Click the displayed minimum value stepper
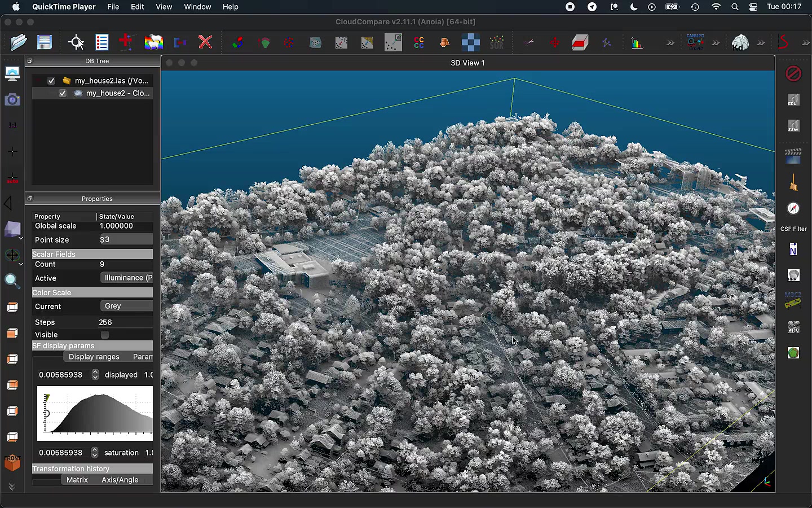Image resolution: width=812 pixels, height=508 pixels. point(95,375)
